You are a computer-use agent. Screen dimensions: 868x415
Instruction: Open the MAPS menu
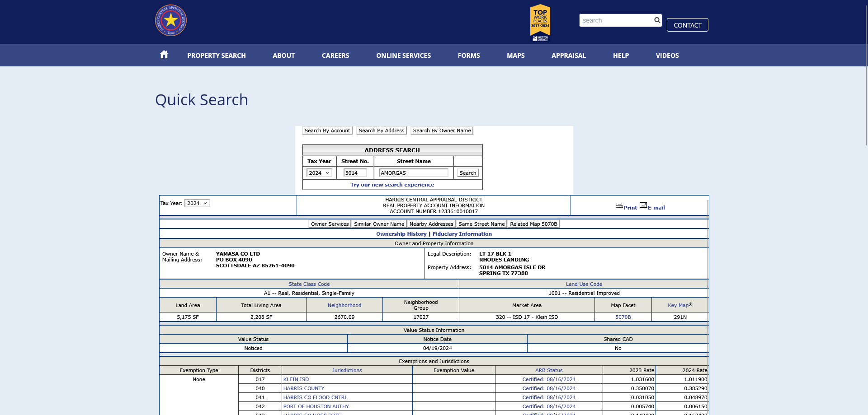point(516,56)
